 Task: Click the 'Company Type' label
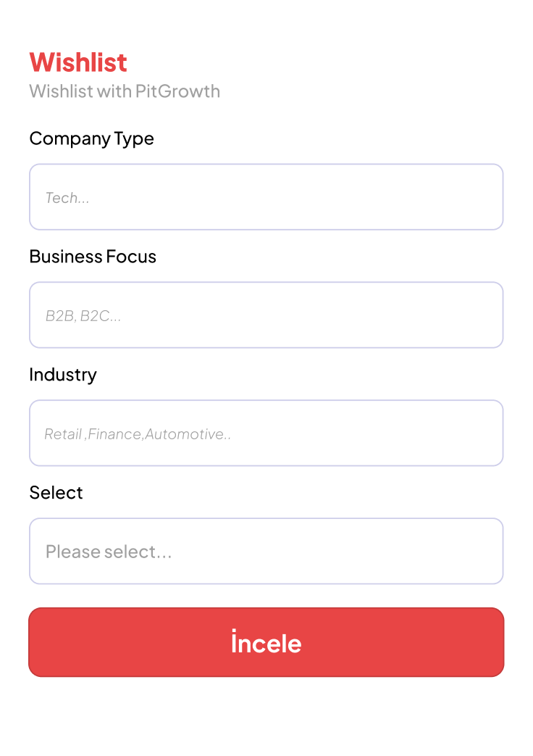click(91, 138)
